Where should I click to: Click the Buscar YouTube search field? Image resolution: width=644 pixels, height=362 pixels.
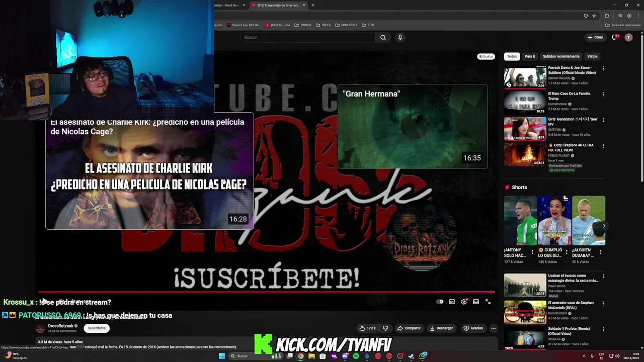tap(307, 37)
